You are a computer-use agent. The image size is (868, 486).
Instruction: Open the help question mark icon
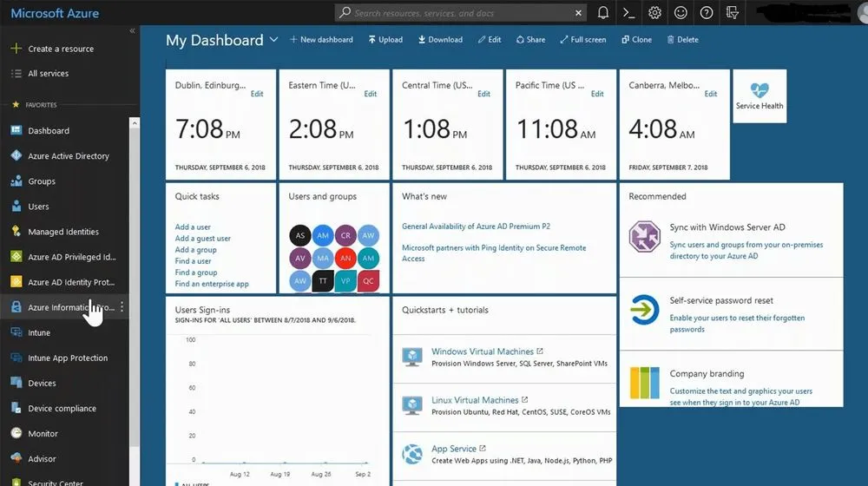707,13
